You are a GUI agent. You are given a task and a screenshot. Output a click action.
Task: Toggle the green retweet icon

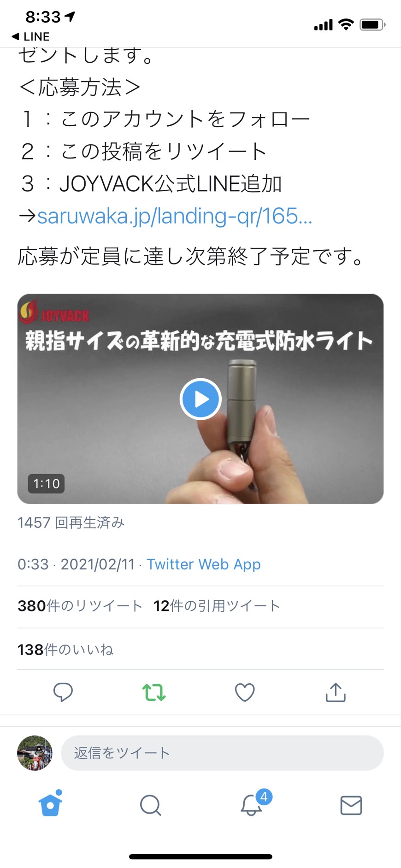click(x=154, y=692)
